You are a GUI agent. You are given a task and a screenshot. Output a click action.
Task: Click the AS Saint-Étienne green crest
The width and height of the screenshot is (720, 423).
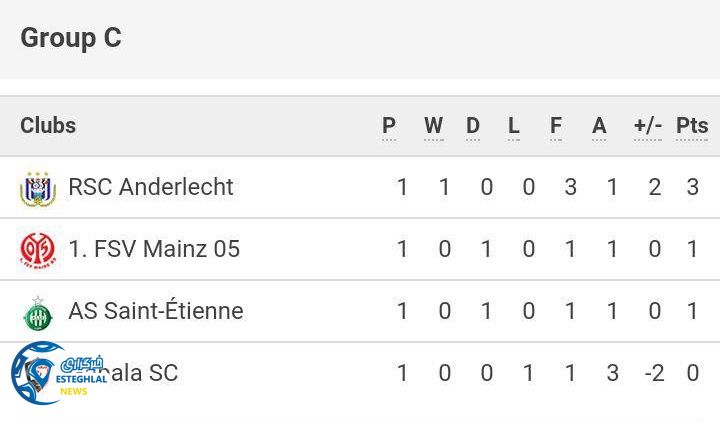pyautogui.click(x=38, y=312)
